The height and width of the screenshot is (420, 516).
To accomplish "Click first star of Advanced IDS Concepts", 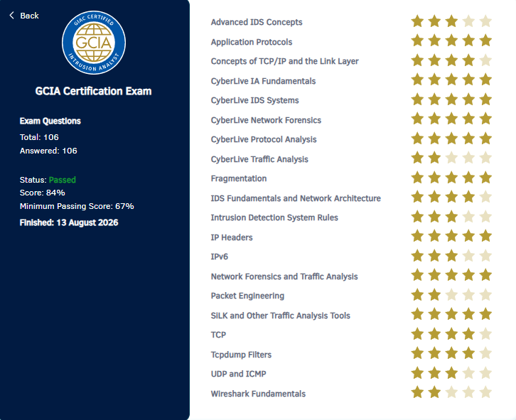I will pyautogui.click(x=418, y=21).
